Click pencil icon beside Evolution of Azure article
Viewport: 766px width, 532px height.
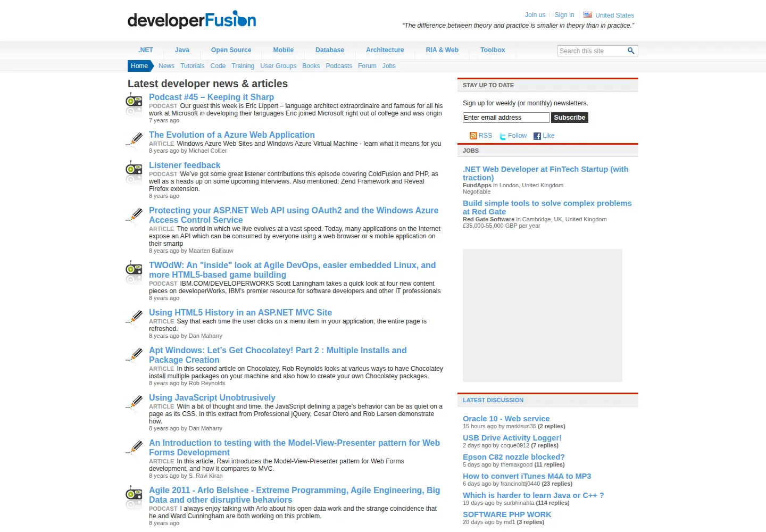tap(134, 139)
